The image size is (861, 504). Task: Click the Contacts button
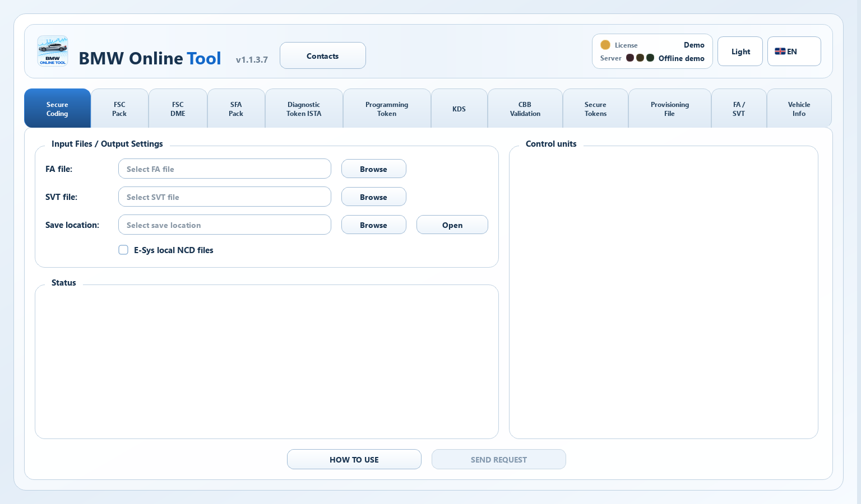coord(323,55)
